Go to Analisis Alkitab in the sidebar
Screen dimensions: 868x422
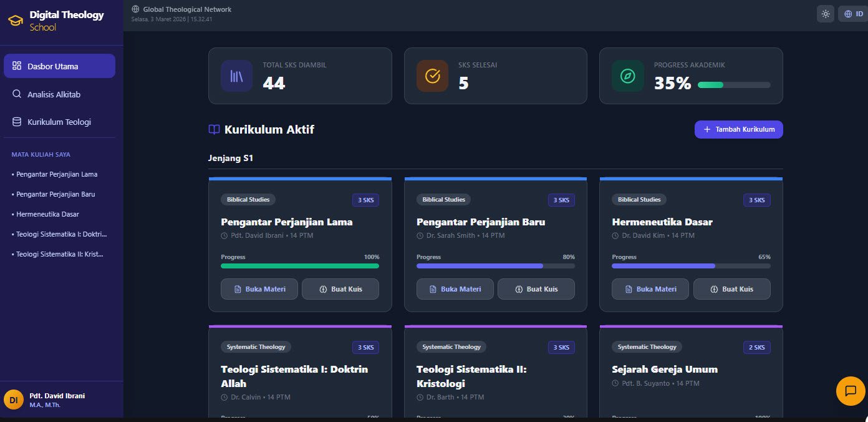point(59,94)
